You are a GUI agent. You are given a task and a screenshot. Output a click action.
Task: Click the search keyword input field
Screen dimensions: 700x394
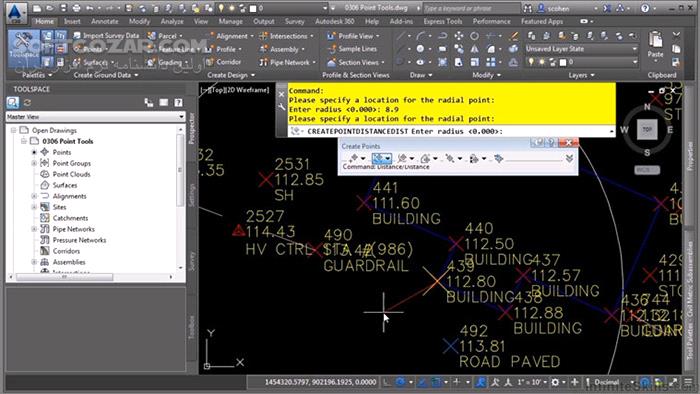(x=471, y=8)
